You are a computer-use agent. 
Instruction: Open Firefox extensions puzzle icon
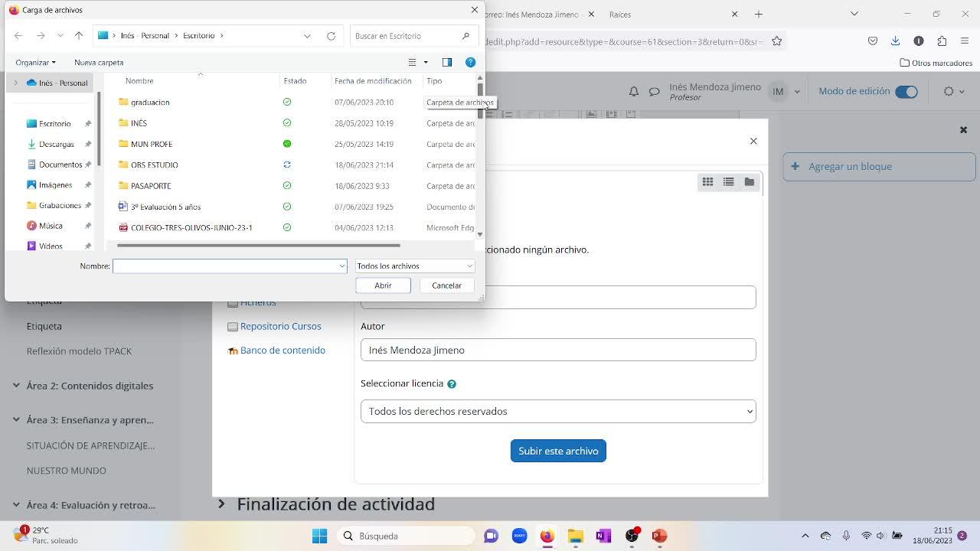tap(942, 41)
